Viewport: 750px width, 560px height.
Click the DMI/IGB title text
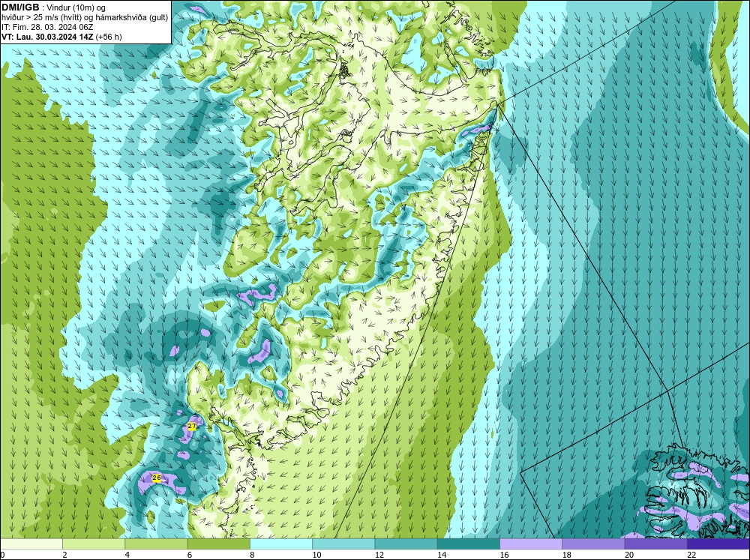coord(20,7)
